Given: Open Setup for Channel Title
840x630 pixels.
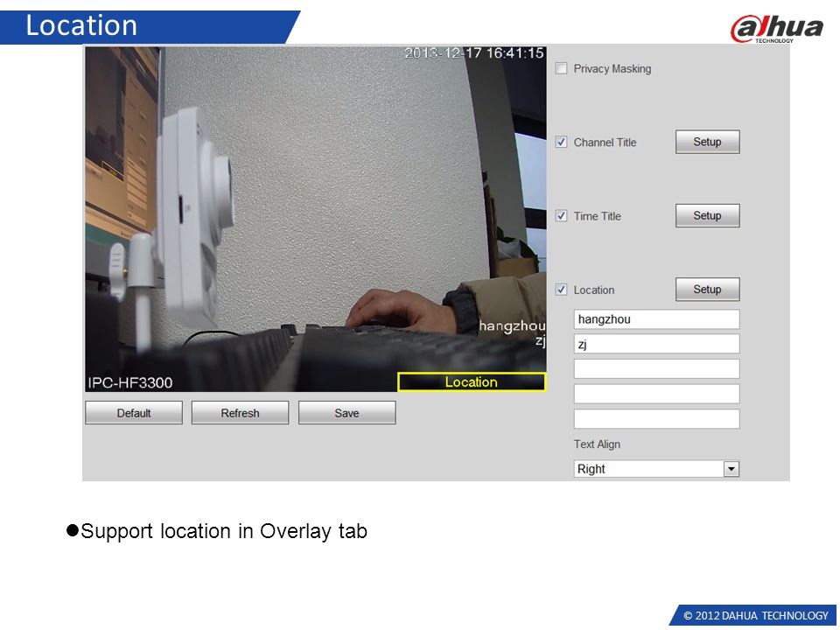Looking at the screenshot, I should coord(707,142).
